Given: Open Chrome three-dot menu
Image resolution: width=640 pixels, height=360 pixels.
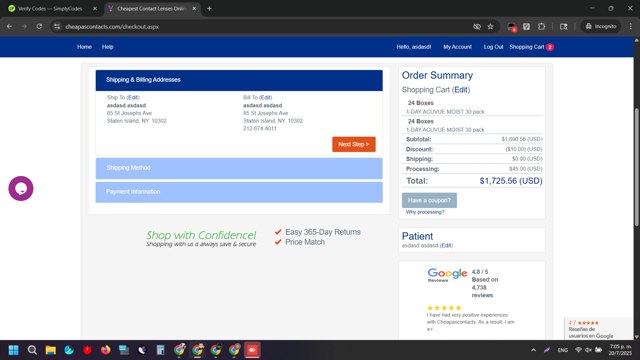Looking at the screenshot, I should (x=631, y=27).
